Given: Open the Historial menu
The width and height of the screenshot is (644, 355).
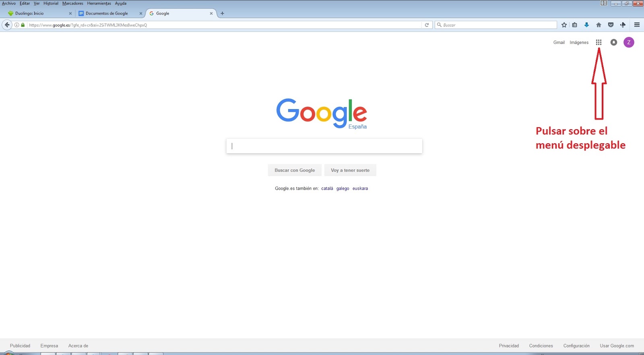Looking at the screenshot, I should [x=51, y=3].
